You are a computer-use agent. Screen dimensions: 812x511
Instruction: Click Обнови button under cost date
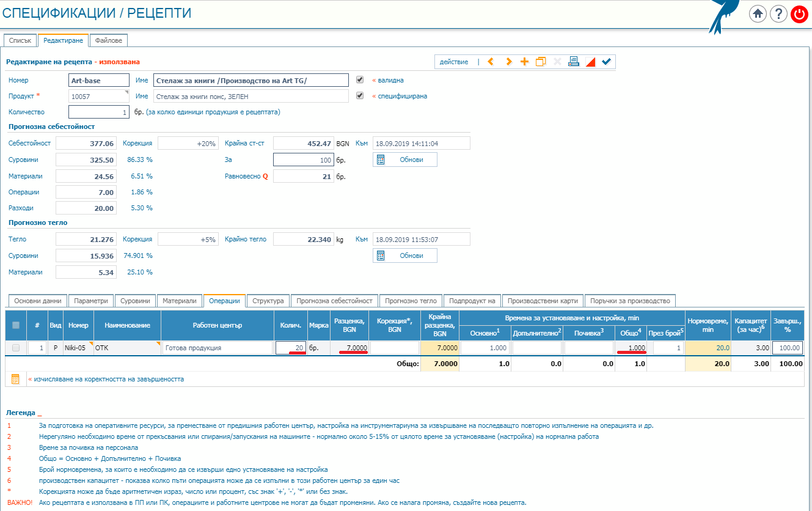pyautogui.click(x=405, y=160)
